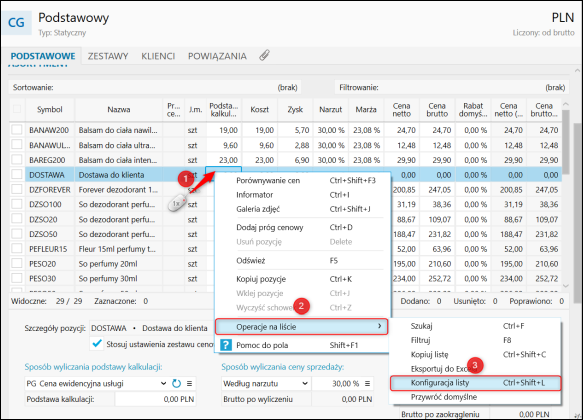This screenshot has width=583, height=420.
Task: Refresh the calculation base with circular arrow
Action: click(x=177, y=384)
